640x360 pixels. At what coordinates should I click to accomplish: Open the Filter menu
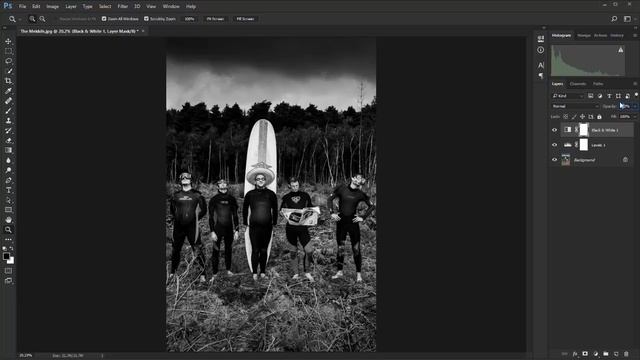(x=122, y=7)
